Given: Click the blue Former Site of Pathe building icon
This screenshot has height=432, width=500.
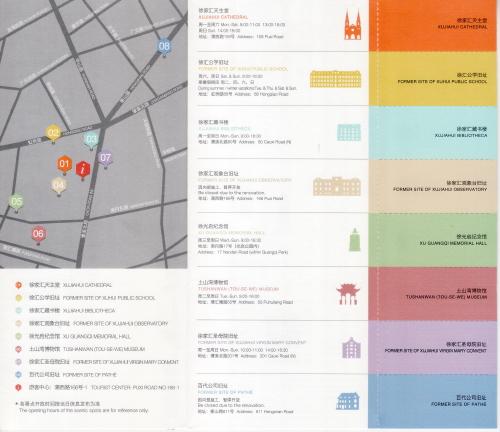Looking at the screenshot, I should click(348, 401).
